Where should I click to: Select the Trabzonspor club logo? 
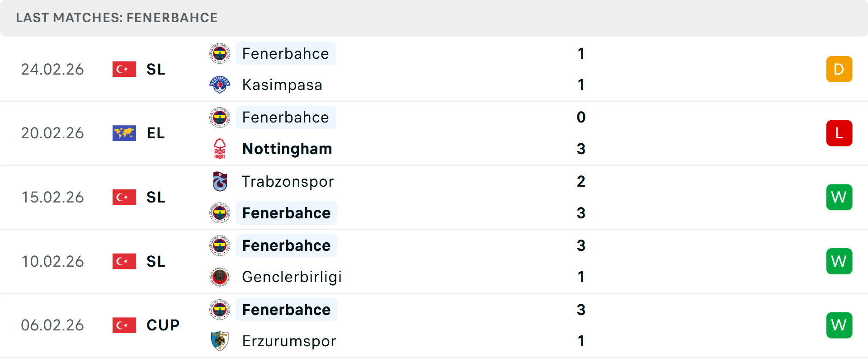point(220,181)
